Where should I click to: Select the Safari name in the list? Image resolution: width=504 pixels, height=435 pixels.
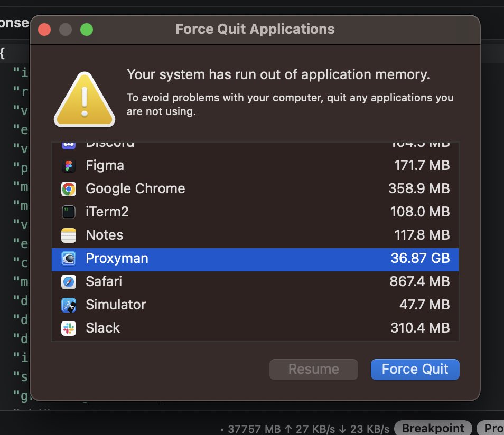click(104, 281)
